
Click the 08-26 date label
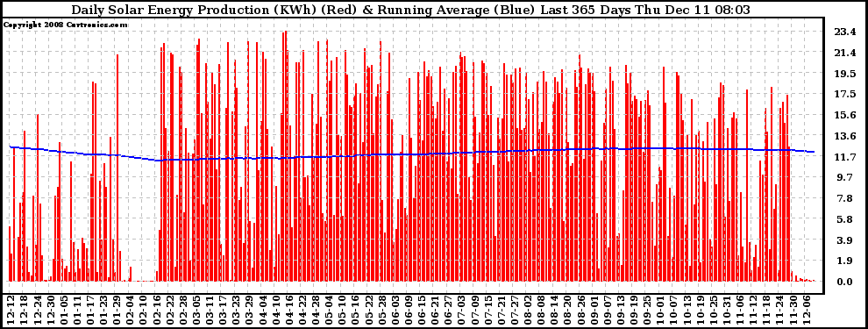[x=580, y=310]
